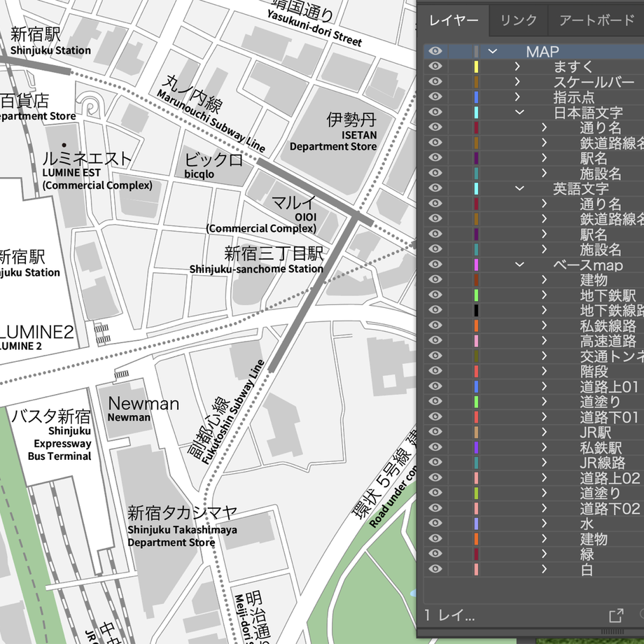Click pink color swatch of 高速道路 layer
The width and height of the screenshot is (644, 644).
[x=476, y=340]
